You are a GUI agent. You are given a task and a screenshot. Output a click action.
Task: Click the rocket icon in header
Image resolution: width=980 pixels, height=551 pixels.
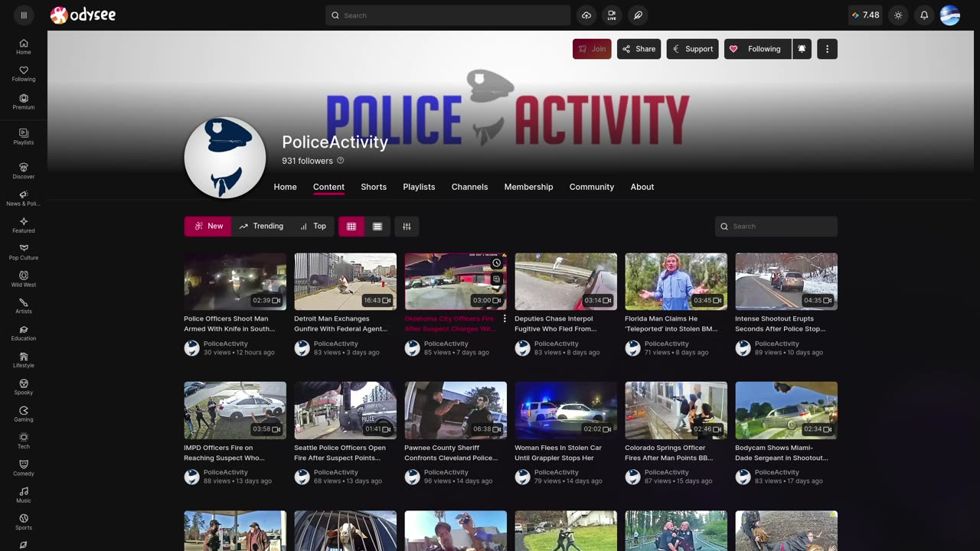[638, 15]
